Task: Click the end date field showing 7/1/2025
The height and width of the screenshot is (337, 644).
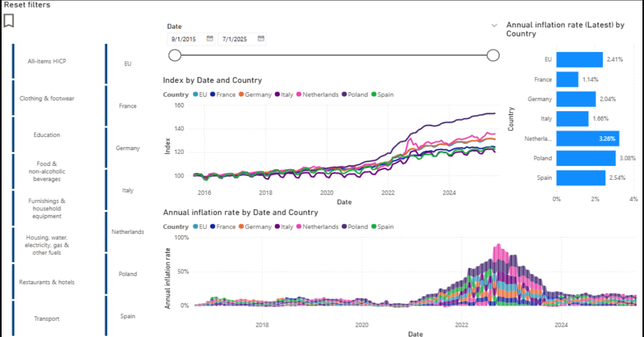Action: [x=243, y=39]
